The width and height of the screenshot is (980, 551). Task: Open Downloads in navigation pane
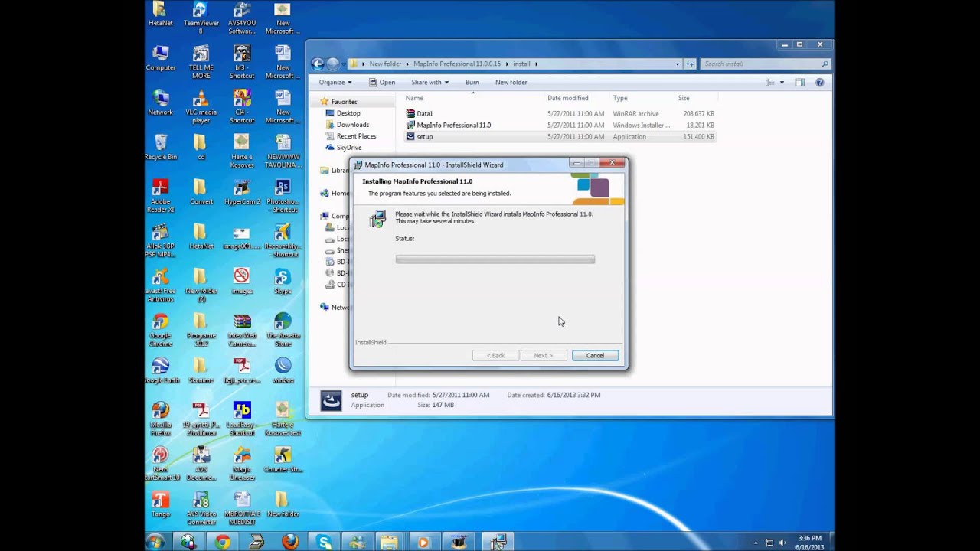click(x=352, y=125)
